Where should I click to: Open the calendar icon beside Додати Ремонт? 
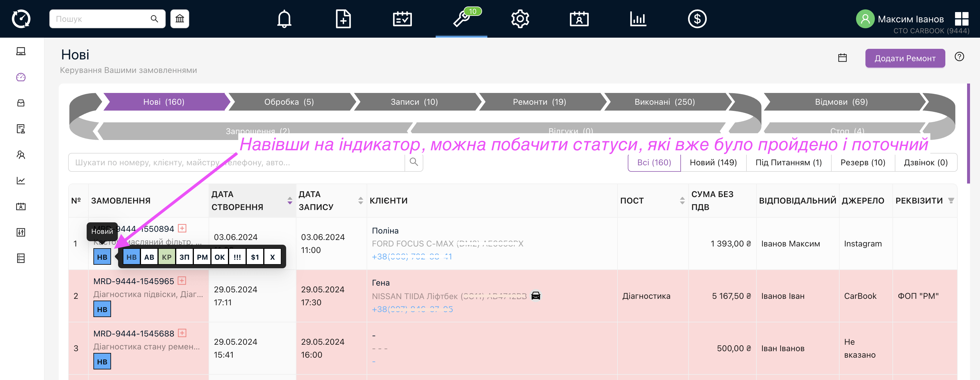click(x=842, y=58)
